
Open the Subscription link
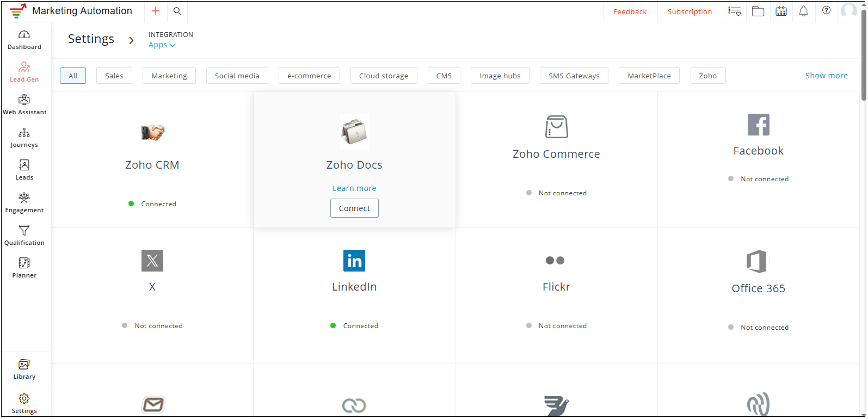click(x=690, y=11)
